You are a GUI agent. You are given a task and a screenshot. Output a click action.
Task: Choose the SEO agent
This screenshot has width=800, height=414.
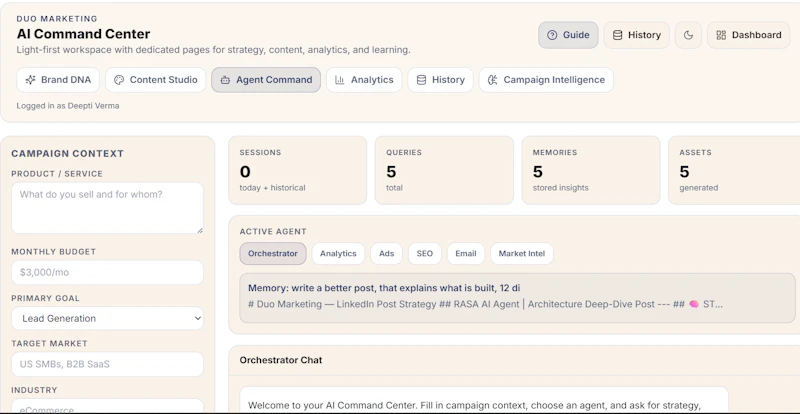click(424, 254)
